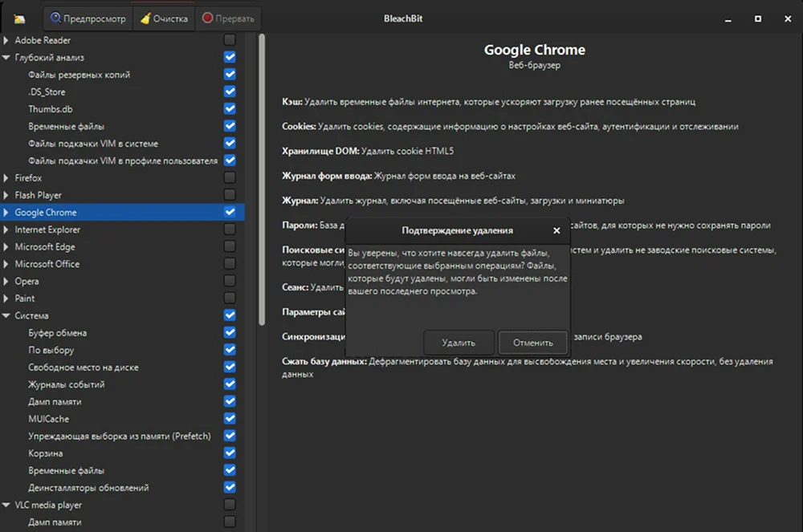Expand the Firefox tree node
The width and height of the screenshot is (803, 532).
click(6, 178)
